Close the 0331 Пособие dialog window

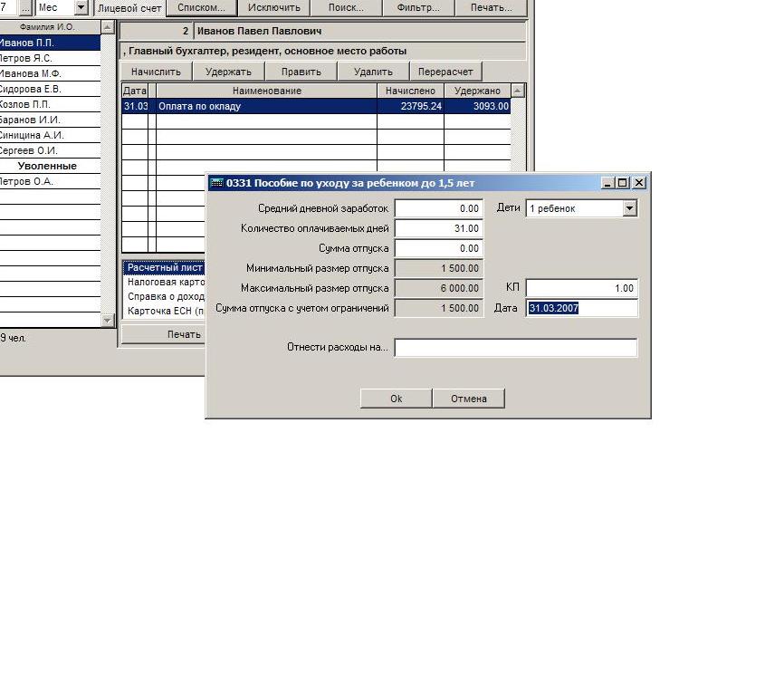(x=639, y=183)
